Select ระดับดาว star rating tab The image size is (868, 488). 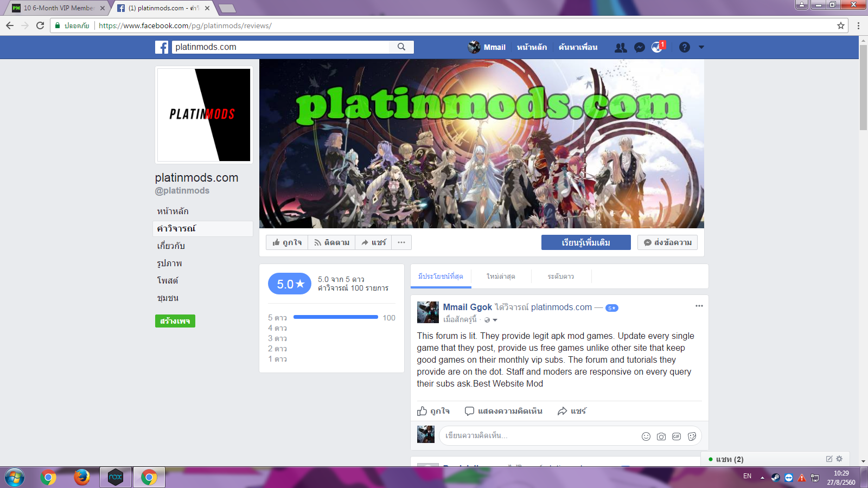[561, 277]
